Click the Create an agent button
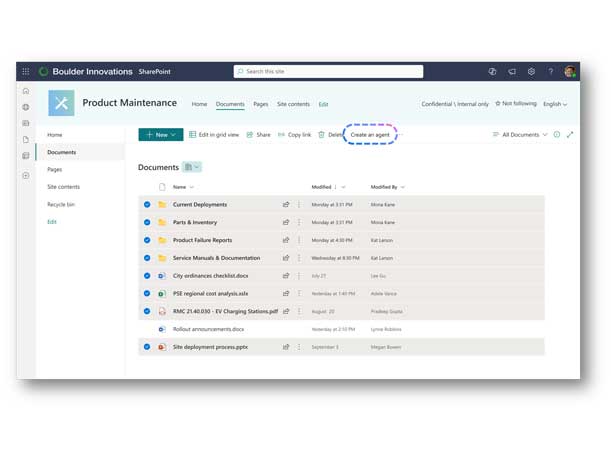 point(371,134)
